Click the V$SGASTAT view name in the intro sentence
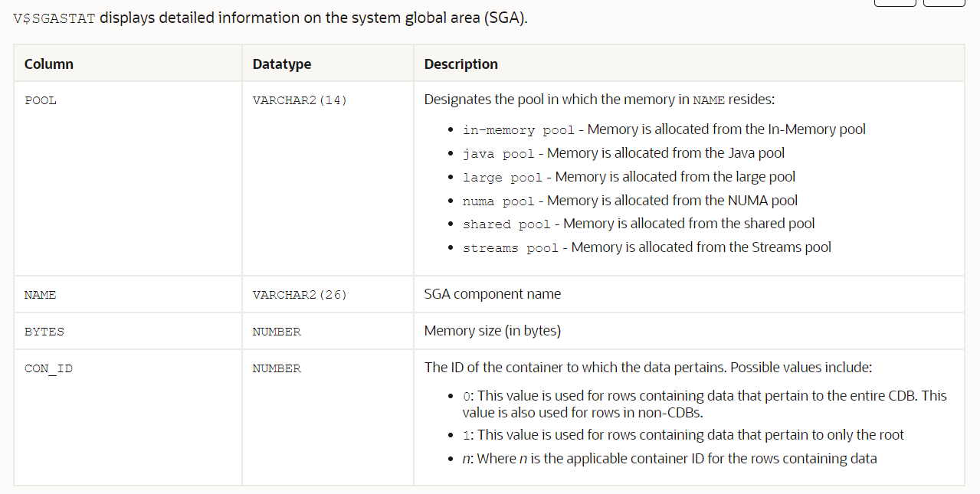 coord(54,18)
